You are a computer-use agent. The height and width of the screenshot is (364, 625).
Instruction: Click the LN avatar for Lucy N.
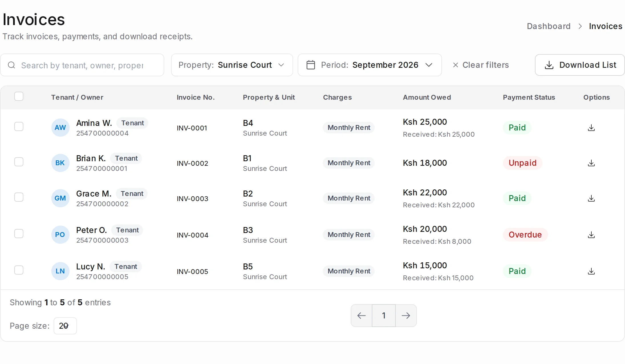60,271
